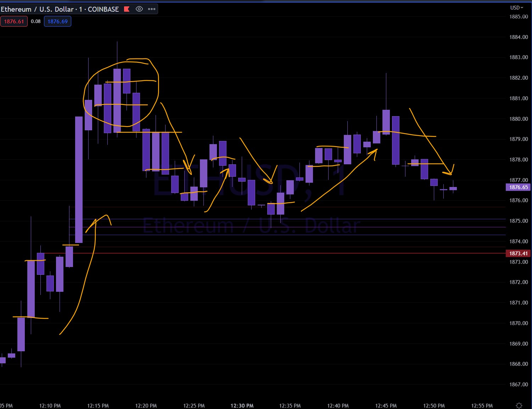532x409 pixels.
Task: Click the 1869.00 price axis label
Action: pos(519,344)
